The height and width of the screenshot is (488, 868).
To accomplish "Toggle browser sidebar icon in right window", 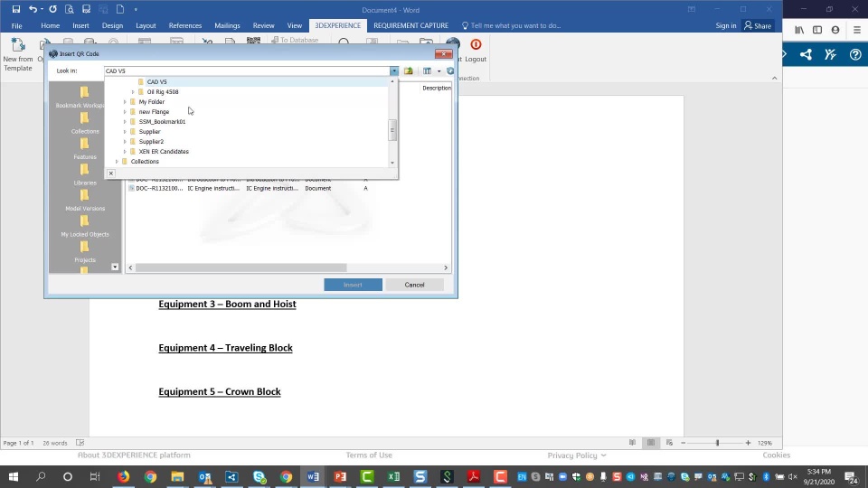I will [x=817, y=30].
